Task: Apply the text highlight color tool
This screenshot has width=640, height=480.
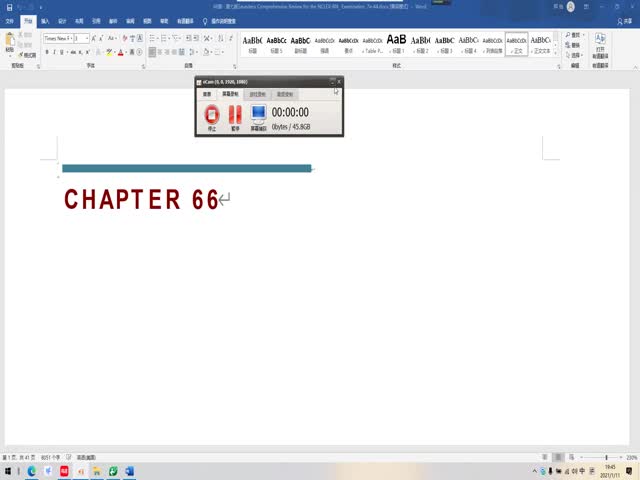Action: pyautogui.click(x=108, y=51)
